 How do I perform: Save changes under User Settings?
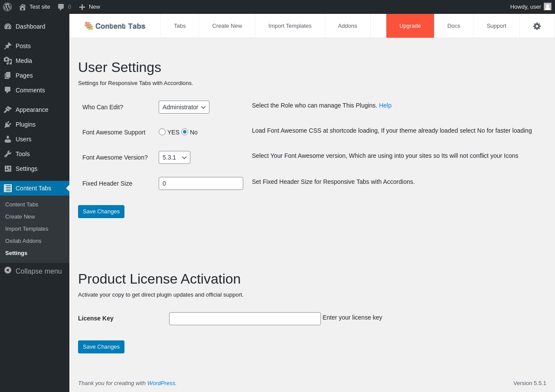click(101, 212)
